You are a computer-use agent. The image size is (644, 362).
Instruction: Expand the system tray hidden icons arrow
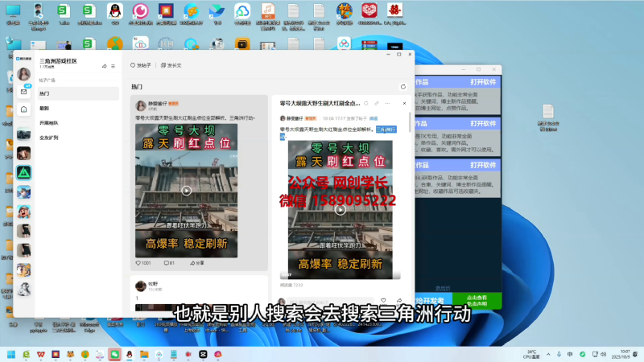(x=548, y=354)
